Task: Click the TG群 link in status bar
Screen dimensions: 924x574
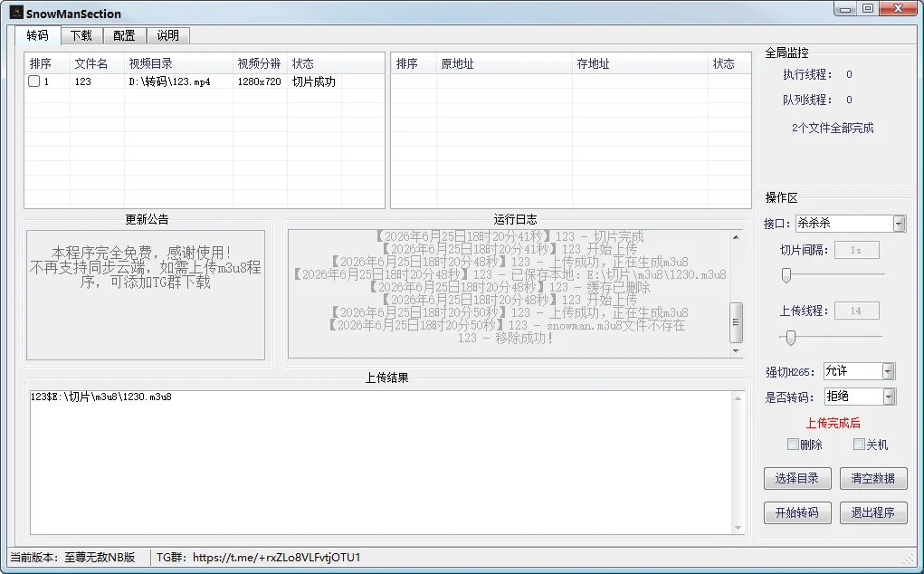Action: coord(276,557)
